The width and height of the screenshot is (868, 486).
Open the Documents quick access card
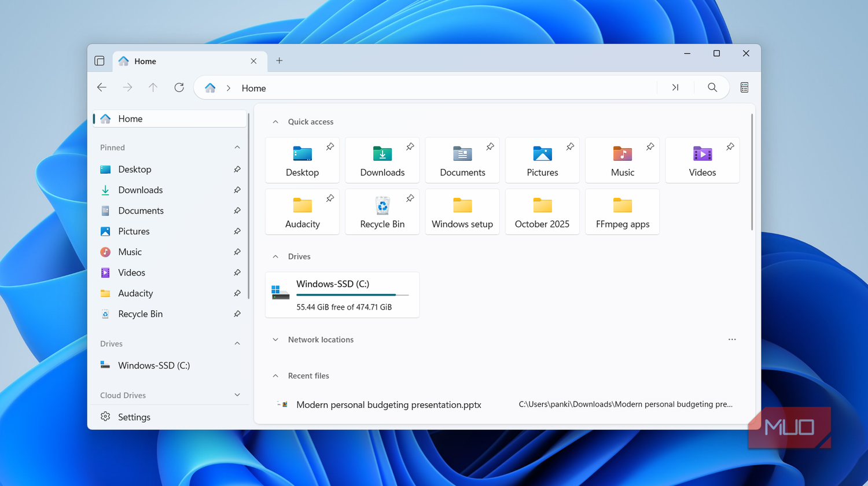(462, 160)
